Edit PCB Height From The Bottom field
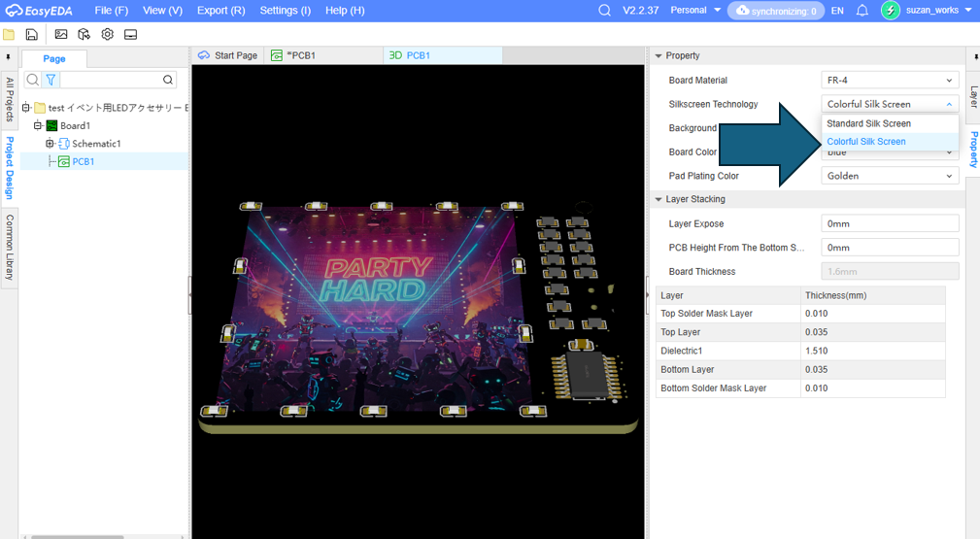 pos(890,248)
